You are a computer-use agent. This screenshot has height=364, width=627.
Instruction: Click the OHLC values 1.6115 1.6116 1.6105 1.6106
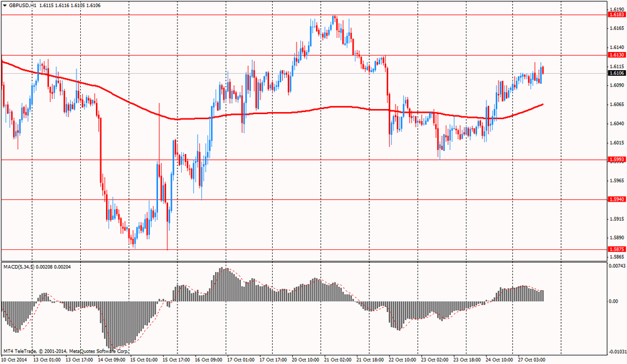(70, 6)
